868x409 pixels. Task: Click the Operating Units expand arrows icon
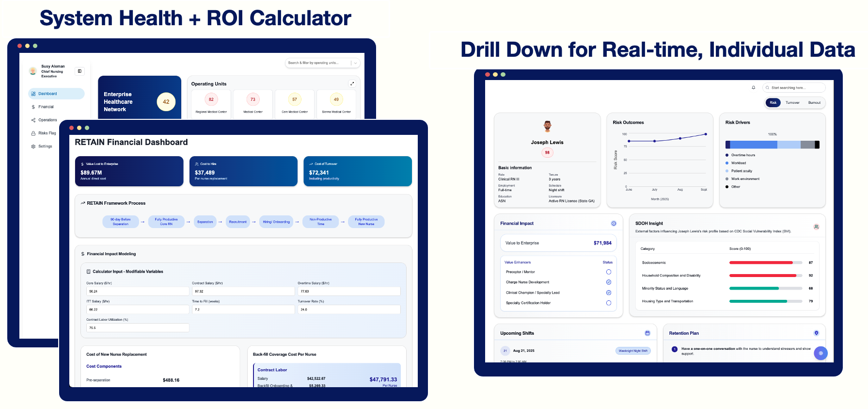352,83
